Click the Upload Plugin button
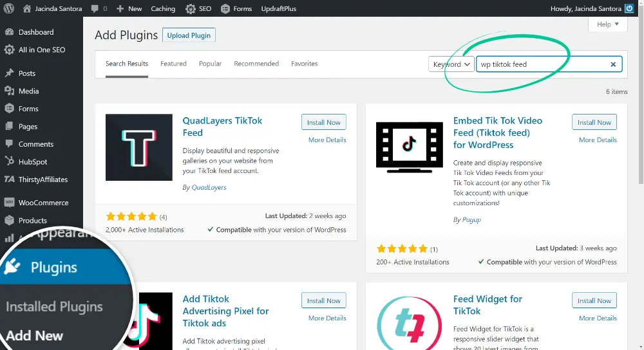Screen dimensions: 644x350 189,35
